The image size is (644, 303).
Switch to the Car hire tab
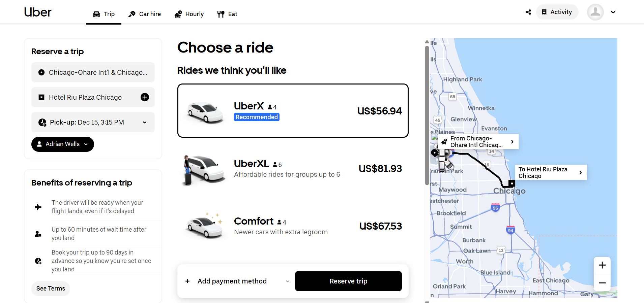coord(145,14)
